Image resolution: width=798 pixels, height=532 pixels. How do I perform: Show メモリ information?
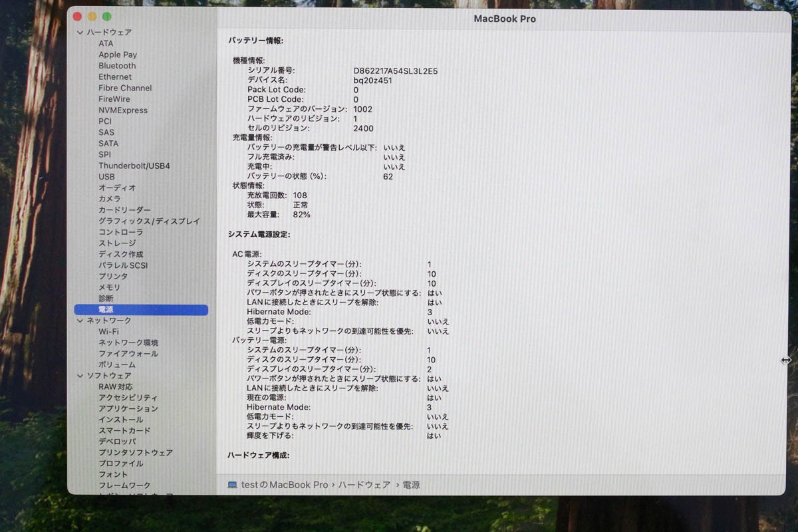(110, 287)
